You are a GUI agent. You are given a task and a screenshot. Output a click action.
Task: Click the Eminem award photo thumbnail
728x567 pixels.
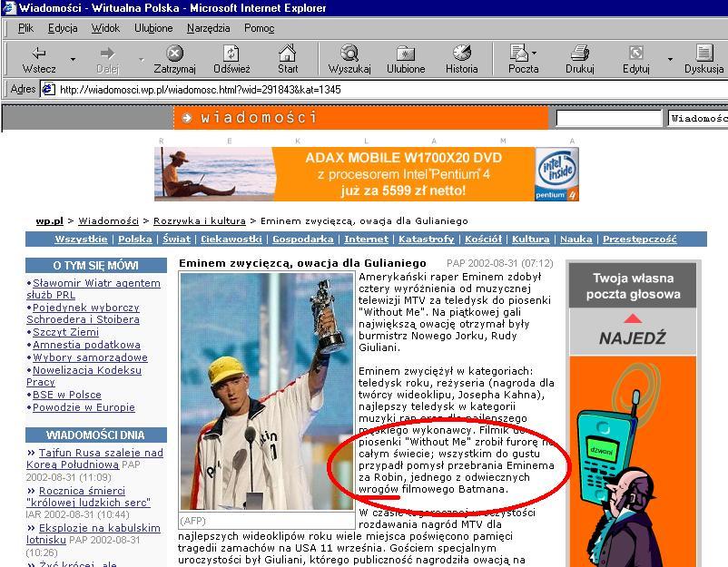click(267, 391)
